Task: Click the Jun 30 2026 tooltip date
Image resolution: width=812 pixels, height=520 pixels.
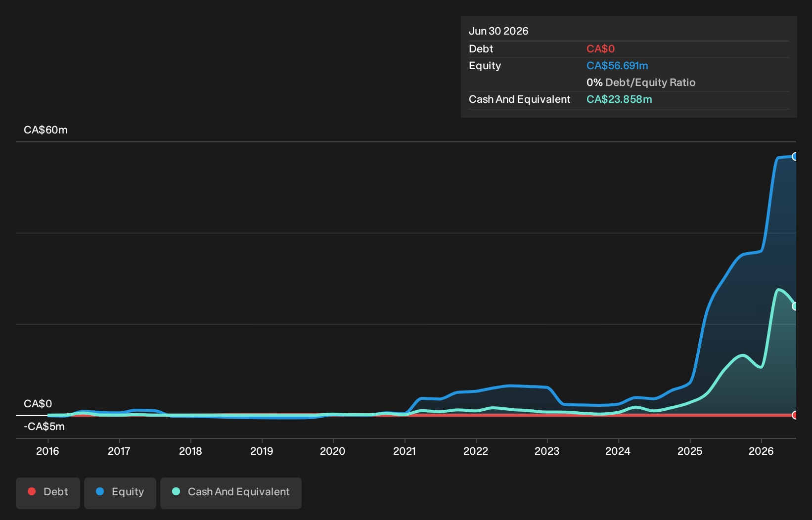Action: 498,31
